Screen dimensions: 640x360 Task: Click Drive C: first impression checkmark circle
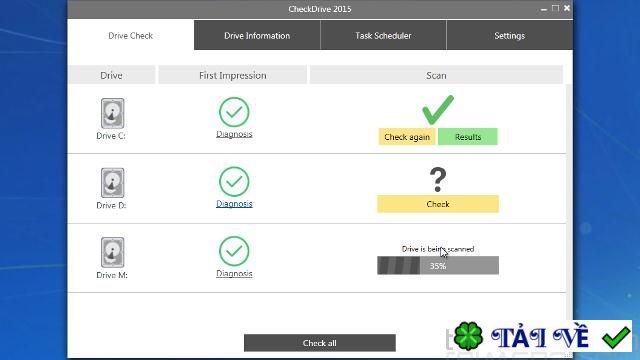point(234,112)
